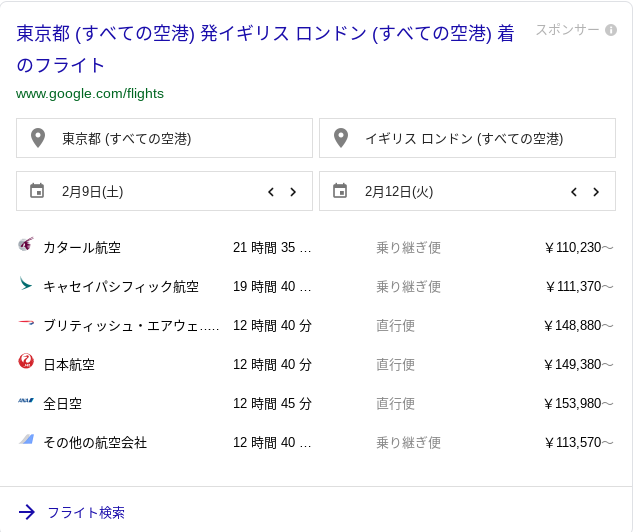Click the ¥148,880 British Airways price
The image size is (639, 532).
click(x=578, y=326)
